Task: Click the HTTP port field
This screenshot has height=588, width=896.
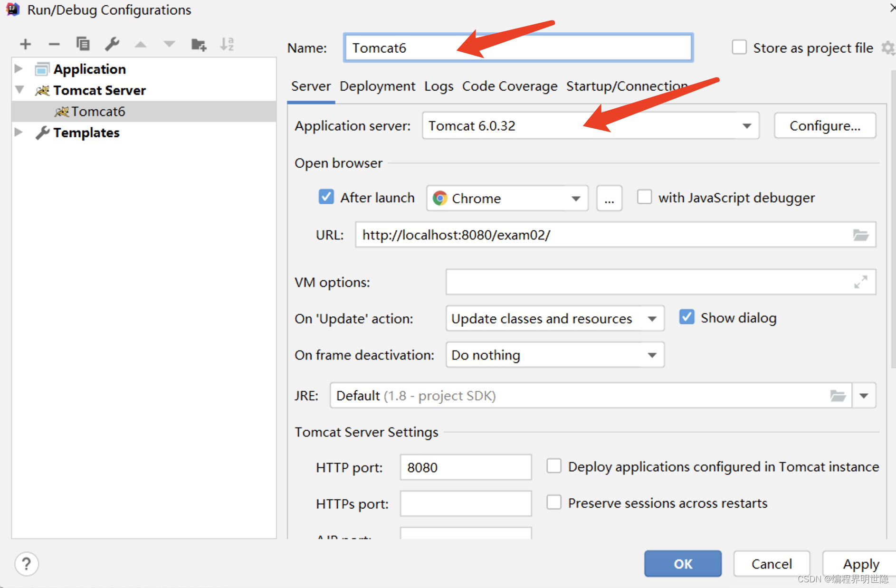Action: (466, 467)
